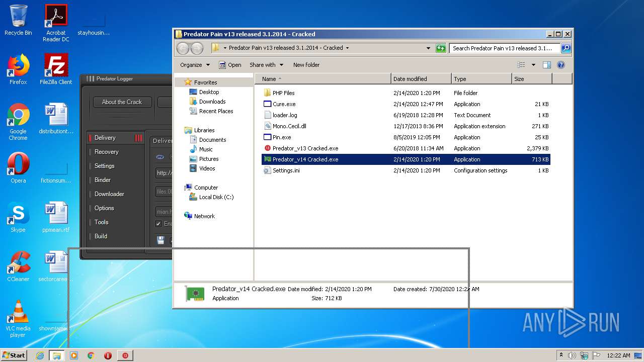This screenshot has height=362, width=644.
Task: Expand the view options dropdown arrow
Action: coord(533,65)
